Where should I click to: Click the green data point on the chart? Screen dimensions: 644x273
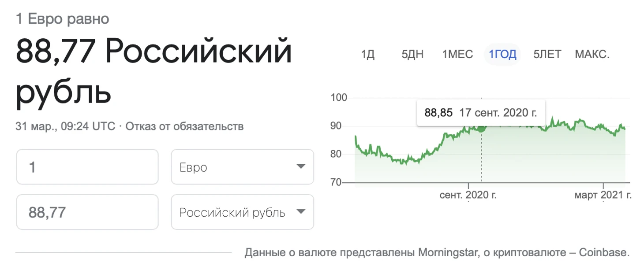pos(481,128)
